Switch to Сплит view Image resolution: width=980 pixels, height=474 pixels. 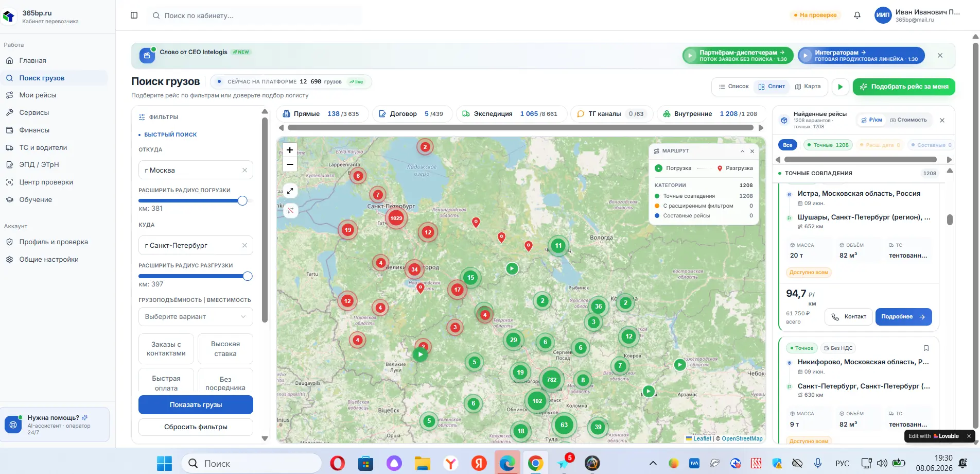click(772, 87)
